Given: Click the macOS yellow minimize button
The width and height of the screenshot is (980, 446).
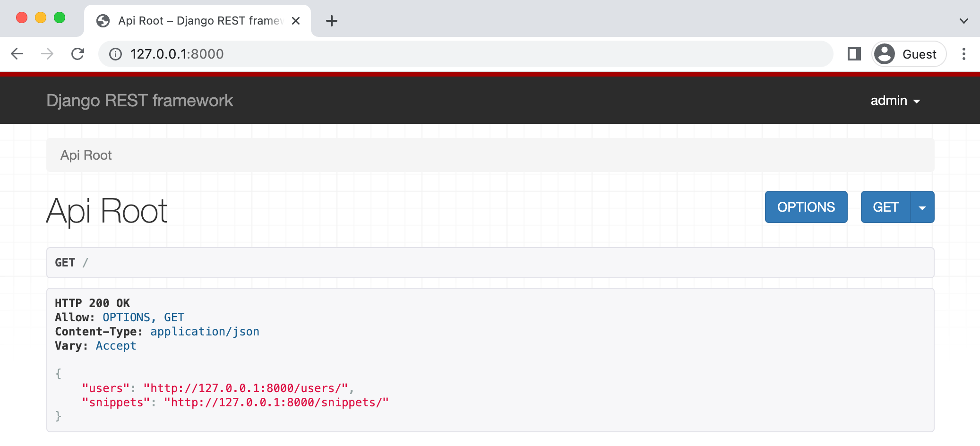Looking at the screenshot, I should (41, 18).
